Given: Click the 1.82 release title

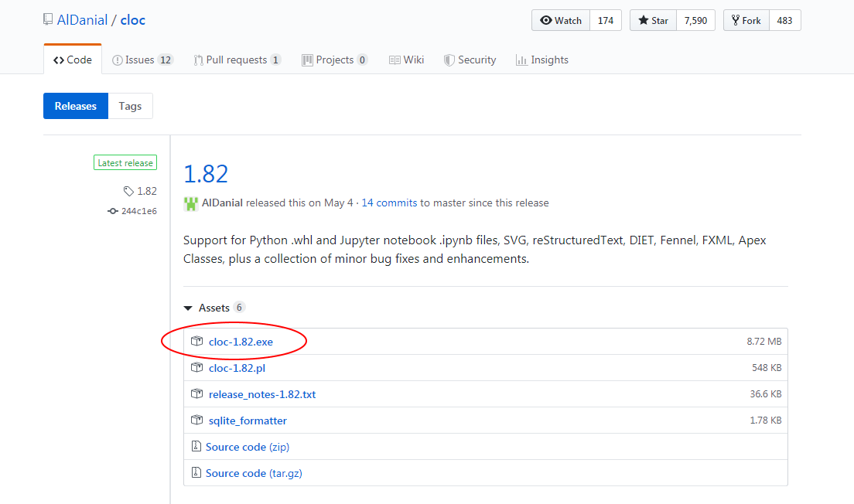Looking at the screenshot, I should (x=206, y=173).
